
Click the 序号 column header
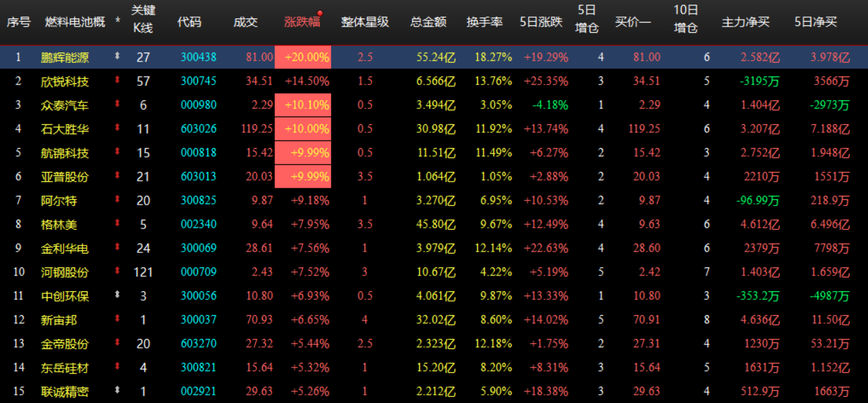pyautogui.click(x=18, y=20)
